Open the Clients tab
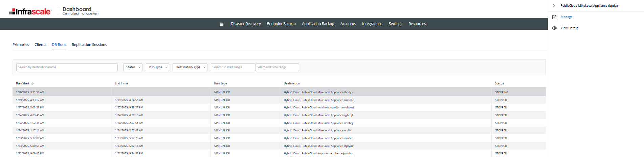644x157 pixels. tap(41, 45)
